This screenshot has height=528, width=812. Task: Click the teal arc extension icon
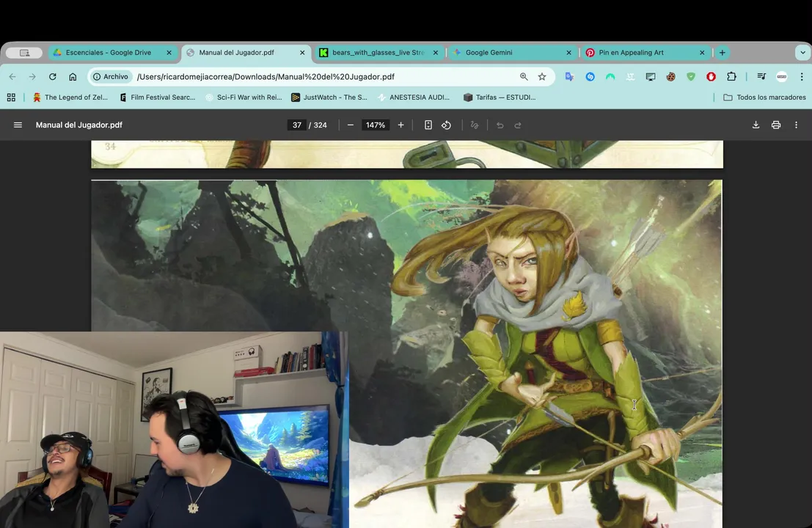click(610, 76)
